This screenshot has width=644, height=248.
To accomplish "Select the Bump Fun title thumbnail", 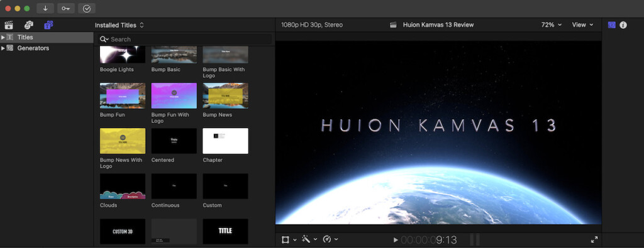I will pos(123,95).
